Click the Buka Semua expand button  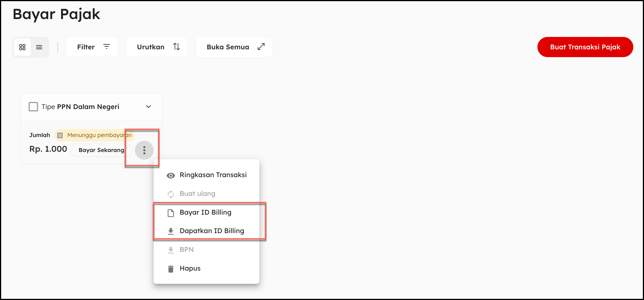click(x=234, y=47)
